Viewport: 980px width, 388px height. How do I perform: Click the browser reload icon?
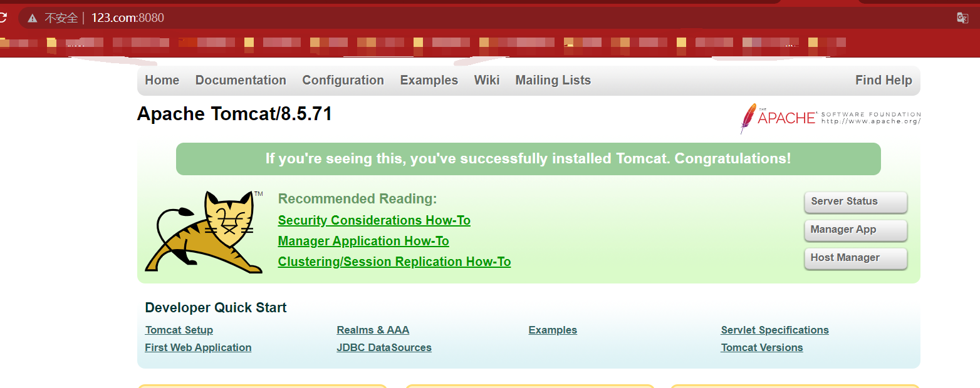[x=3, y=18]
